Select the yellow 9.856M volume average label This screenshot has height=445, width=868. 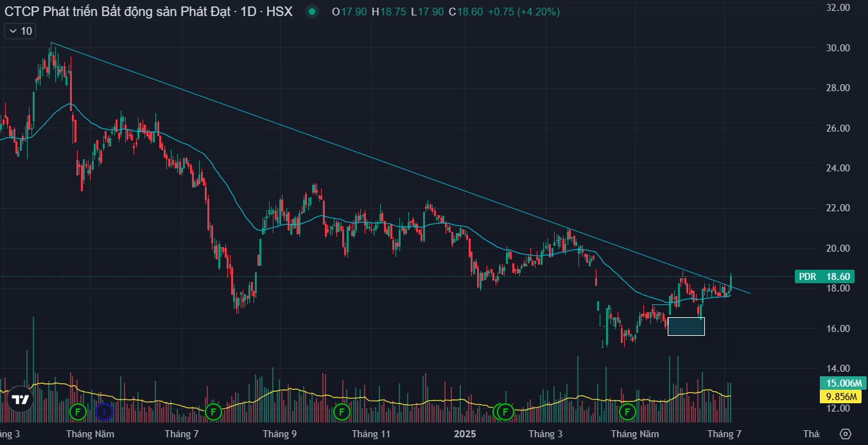pos(840,396)
